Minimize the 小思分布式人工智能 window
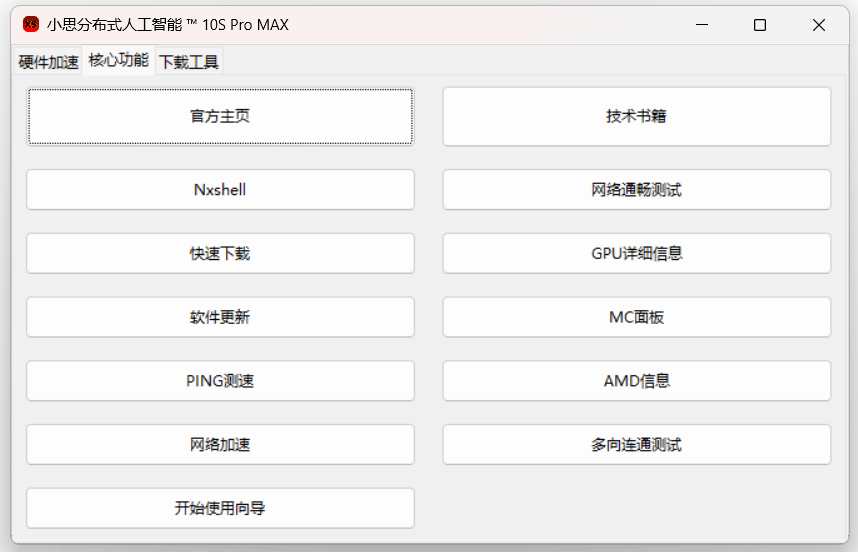Screen dimensions: 858x552 pos(702,25)
